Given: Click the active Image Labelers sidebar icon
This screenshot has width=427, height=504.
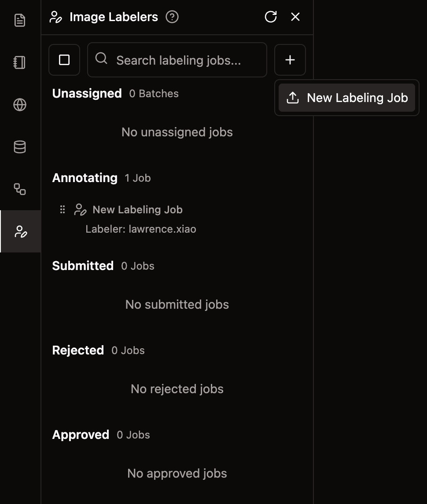Looking at the screenshot, I should tap(20, 231).
